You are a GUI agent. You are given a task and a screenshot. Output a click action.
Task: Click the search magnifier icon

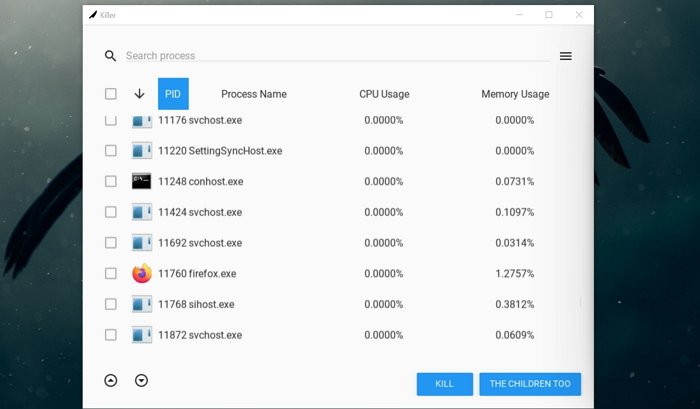pos(110,56)
